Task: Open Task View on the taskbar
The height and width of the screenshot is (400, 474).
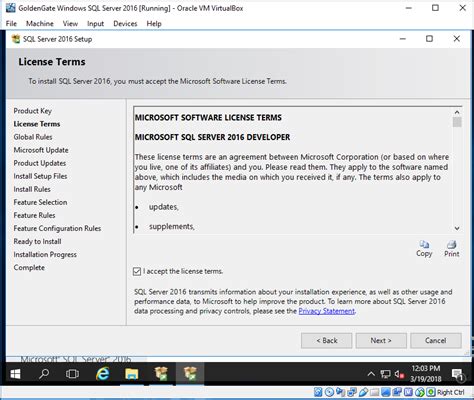Action: click(72, 374)
